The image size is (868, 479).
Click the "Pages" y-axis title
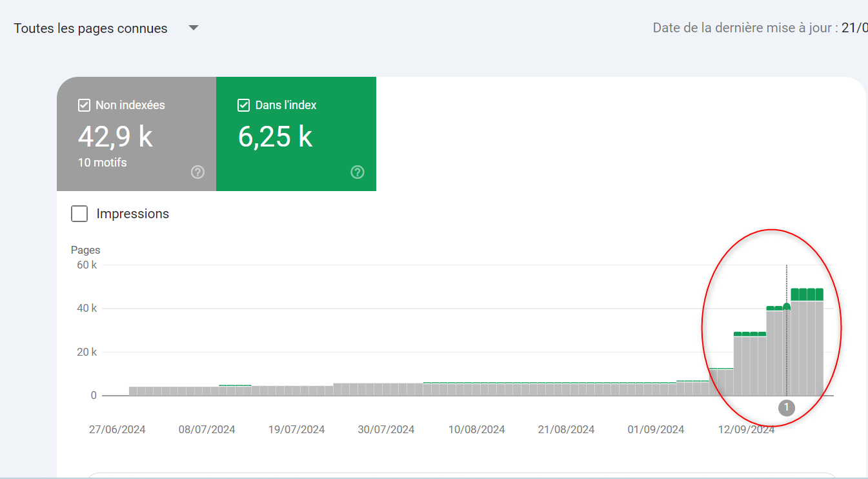(x=86, y=250)
